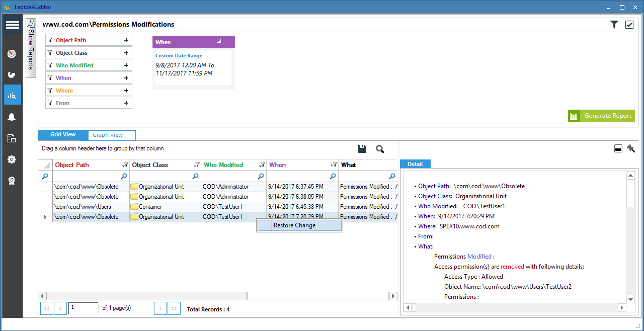
Task: Open the Object Path column filter dropdown
Action: pos(125,165)
